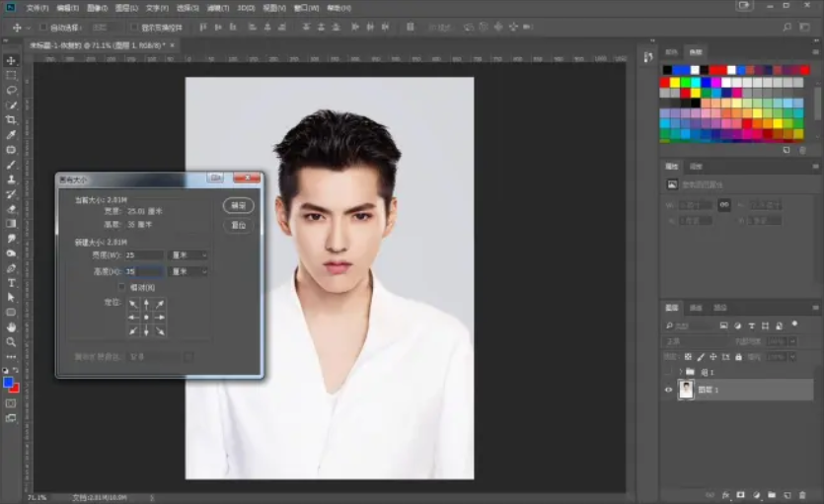Select the Rectangular Marquee tool
Viewport: 824px width, 504px height.
[x=11, y=75]
